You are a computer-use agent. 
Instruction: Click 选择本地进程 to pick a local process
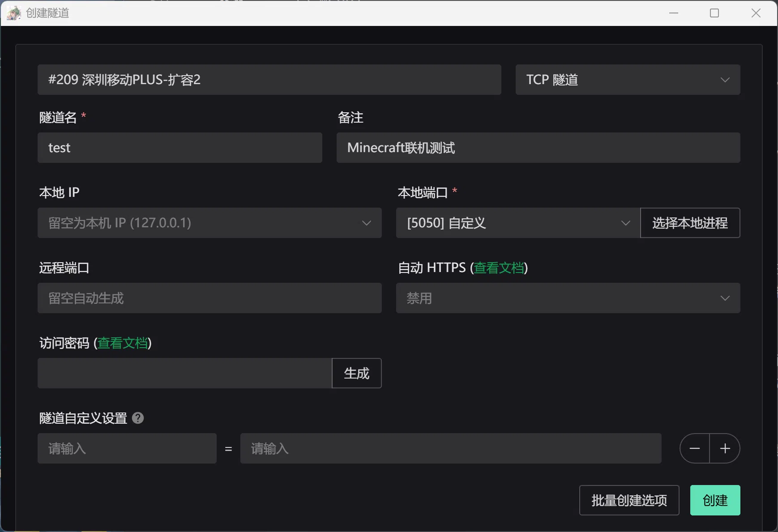690,223
